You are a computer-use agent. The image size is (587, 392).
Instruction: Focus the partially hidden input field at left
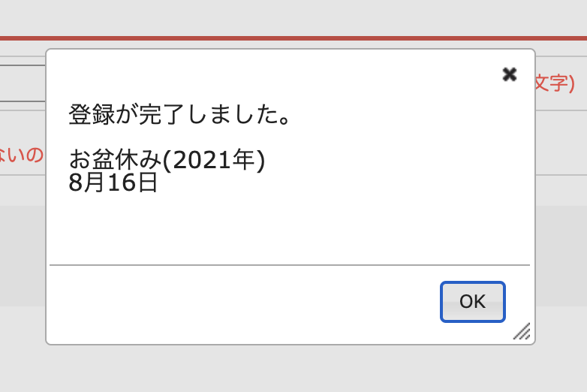23,83
